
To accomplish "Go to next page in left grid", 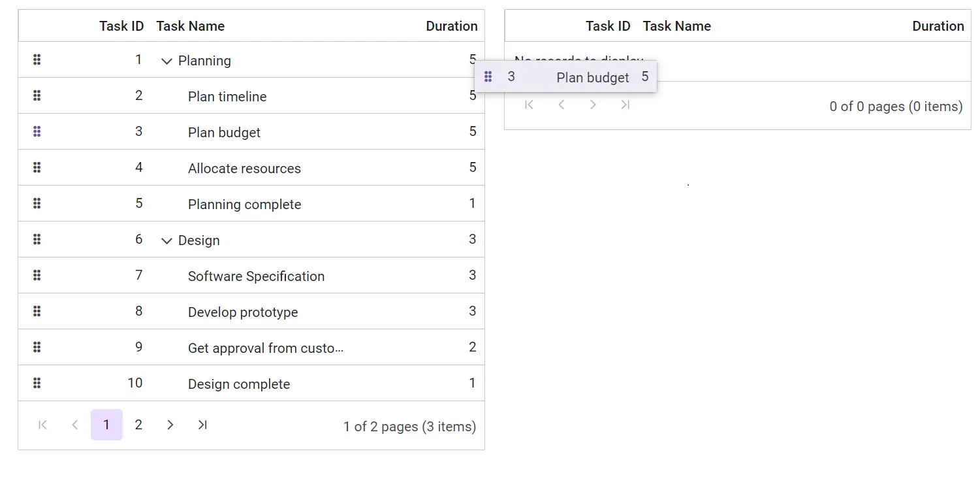I will point(170,425).
